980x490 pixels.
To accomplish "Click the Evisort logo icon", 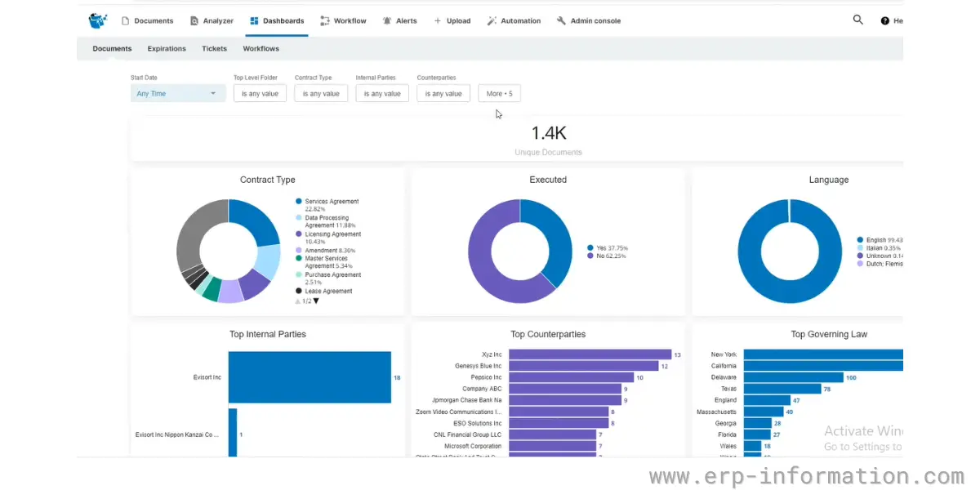I will [98, 20].
